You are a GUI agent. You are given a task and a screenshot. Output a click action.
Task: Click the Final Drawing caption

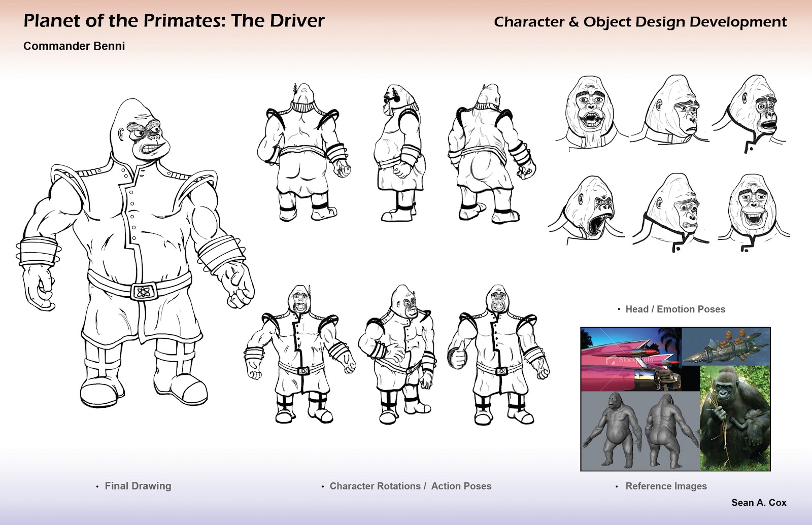tap(137, 486)
